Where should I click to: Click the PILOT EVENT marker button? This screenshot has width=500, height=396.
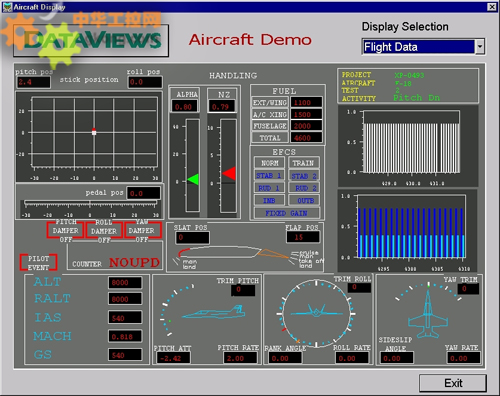38,263
